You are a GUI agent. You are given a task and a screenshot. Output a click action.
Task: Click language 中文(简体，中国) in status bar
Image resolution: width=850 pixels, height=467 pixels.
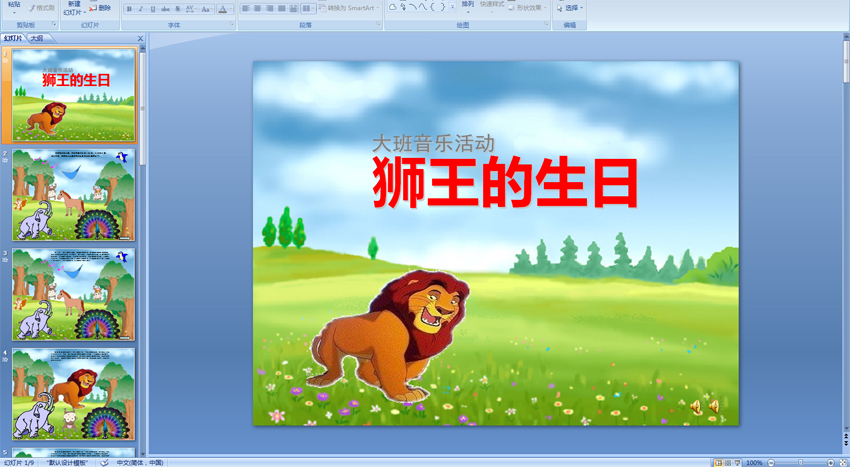pyautogui.click(x=140, y=463)
